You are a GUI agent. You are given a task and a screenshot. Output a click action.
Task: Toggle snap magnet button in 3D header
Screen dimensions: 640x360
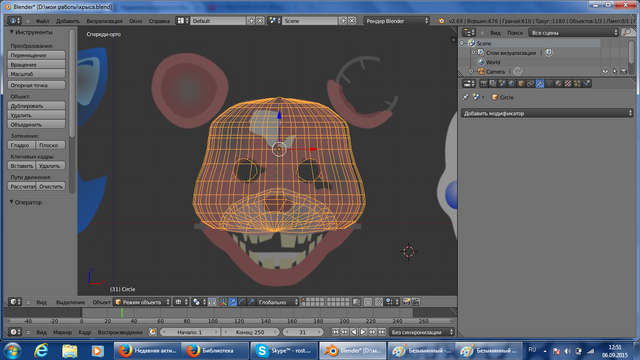pos(379,302)
